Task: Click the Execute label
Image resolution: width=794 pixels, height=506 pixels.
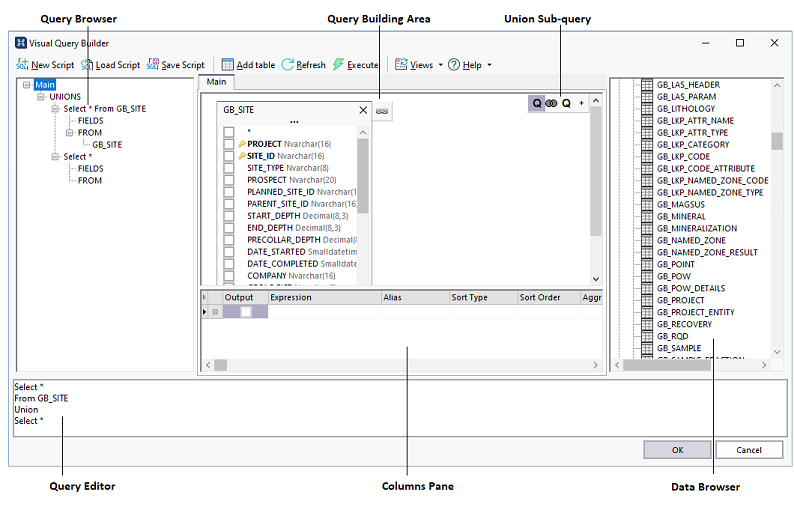Action: click(363, 65)
